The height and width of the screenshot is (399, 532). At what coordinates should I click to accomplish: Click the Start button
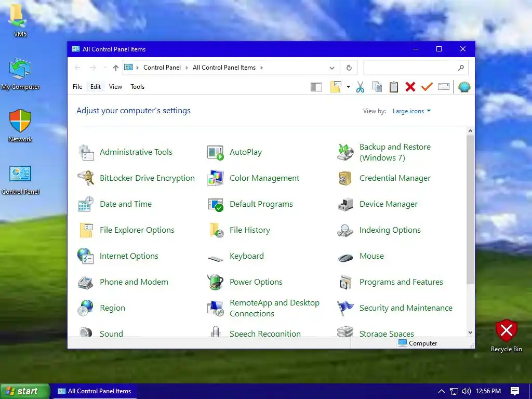point(25,391)
